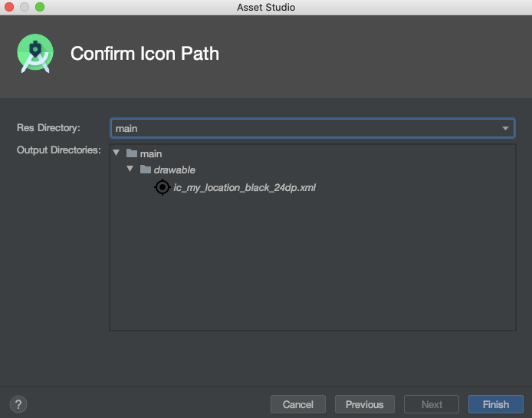The image size is (532, 418).
Task: Click the Res Directory label
Action: [48, 127]
